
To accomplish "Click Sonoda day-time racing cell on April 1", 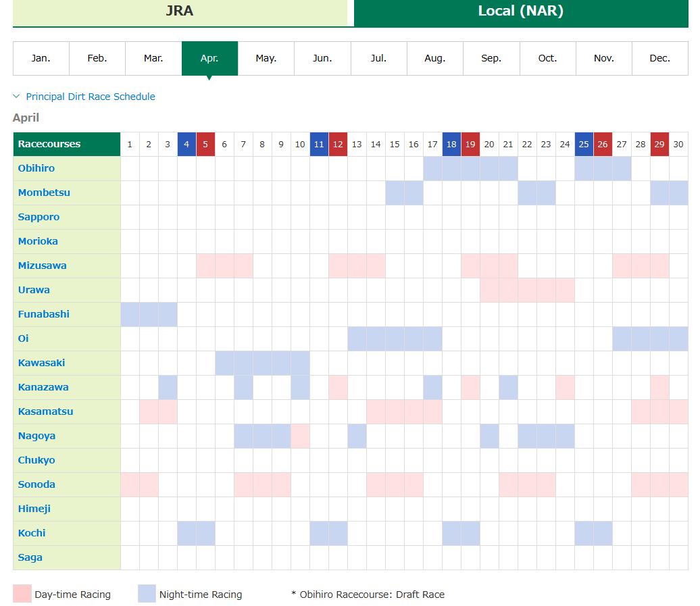I will pyautogui.click(x=130, y=484).
